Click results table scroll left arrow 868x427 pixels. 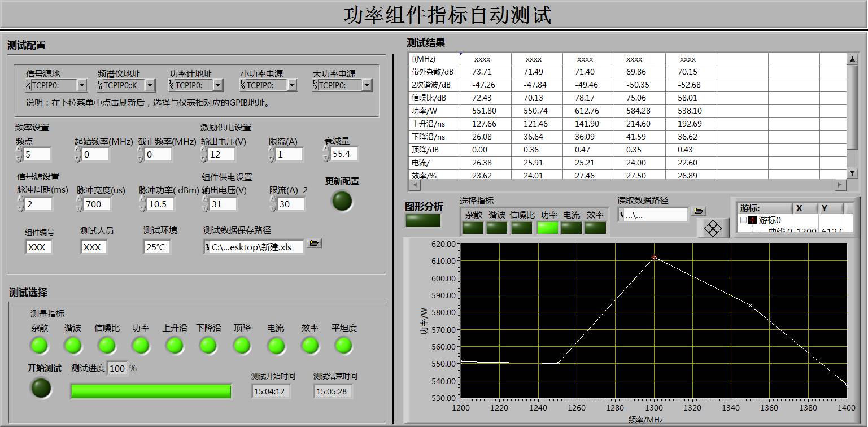click(414, 185)
